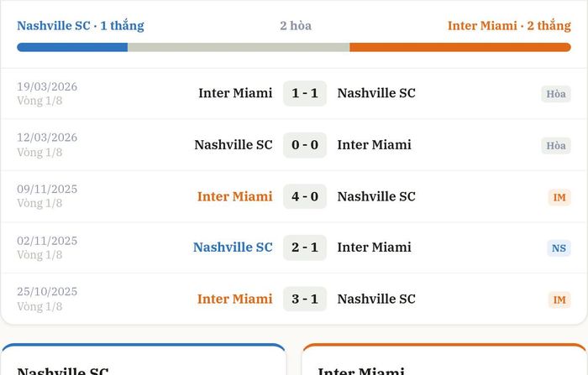
Task: Select the 2 - 1 score box
Action: click(305, 247)
